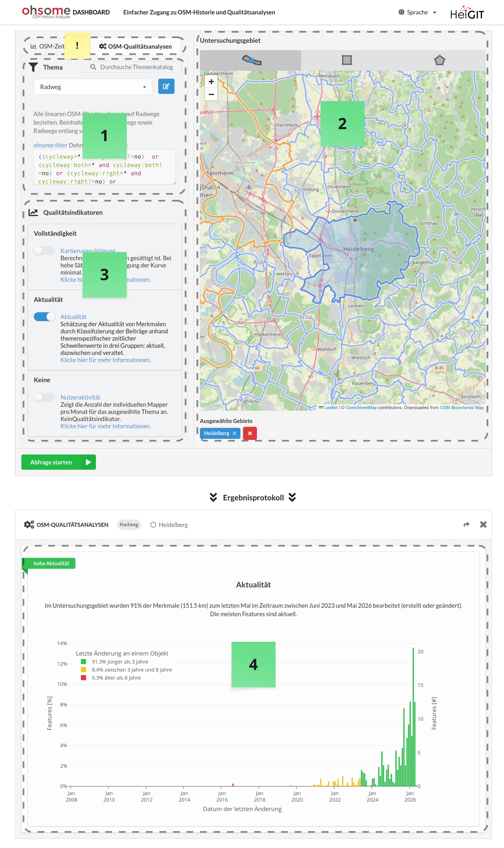Screen dimensions: 504x848
Task: Open the Sprache language dropdown
Action: 417,12
